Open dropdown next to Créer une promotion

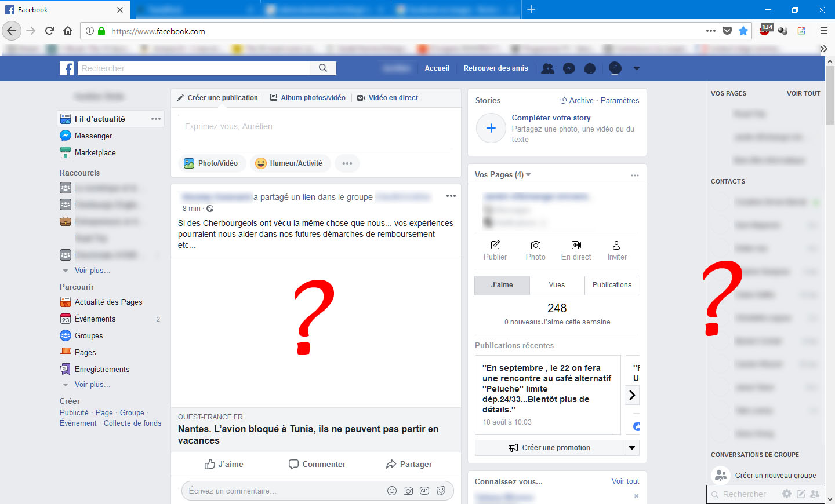click(x=632, y=448)
